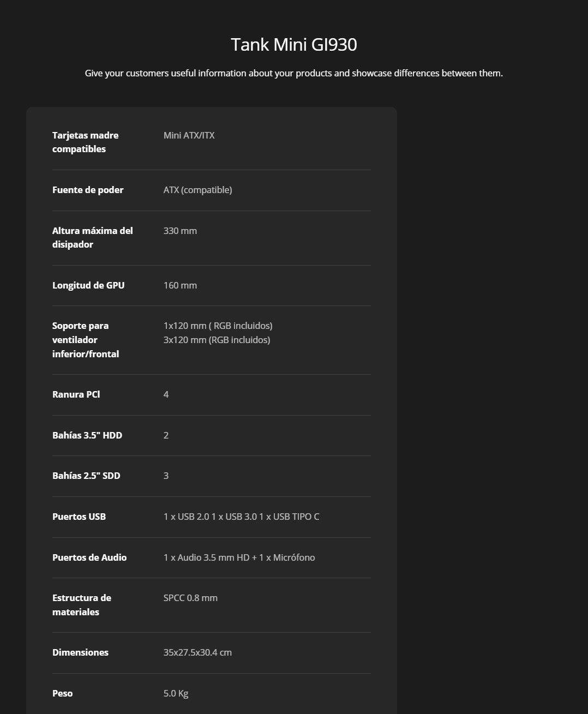Click the Longitud de GPU label

coord(88,285)
